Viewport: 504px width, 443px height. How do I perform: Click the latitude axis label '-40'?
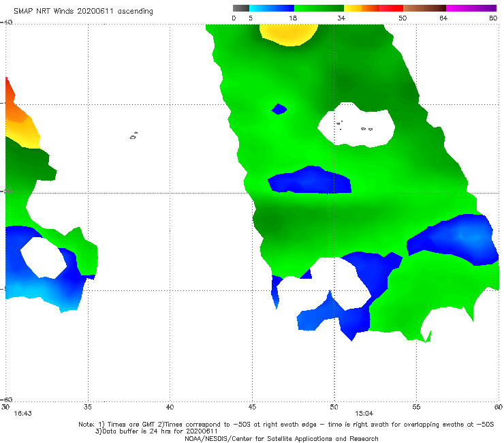pyautogui.click(x=6, y=22)
